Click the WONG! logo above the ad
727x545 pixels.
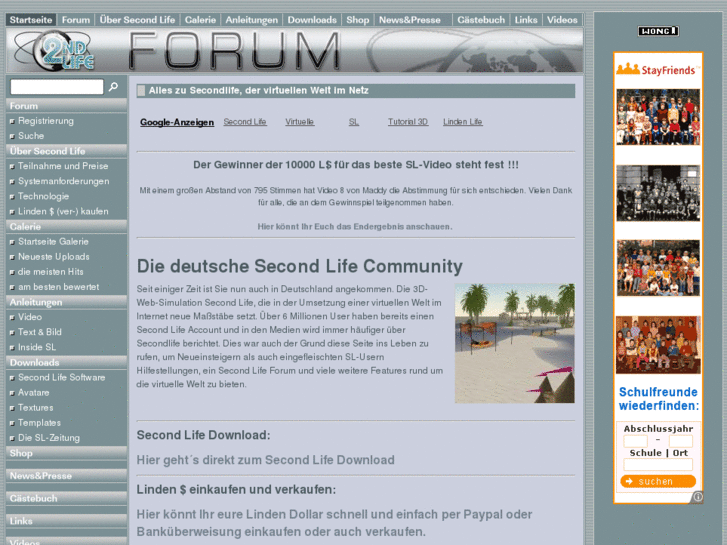657,31
